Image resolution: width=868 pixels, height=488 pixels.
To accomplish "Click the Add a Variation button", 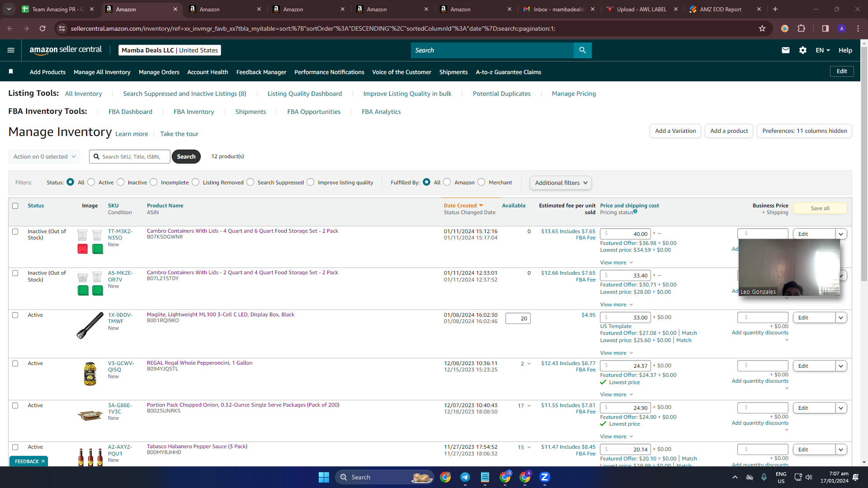I will pos(675,131).
